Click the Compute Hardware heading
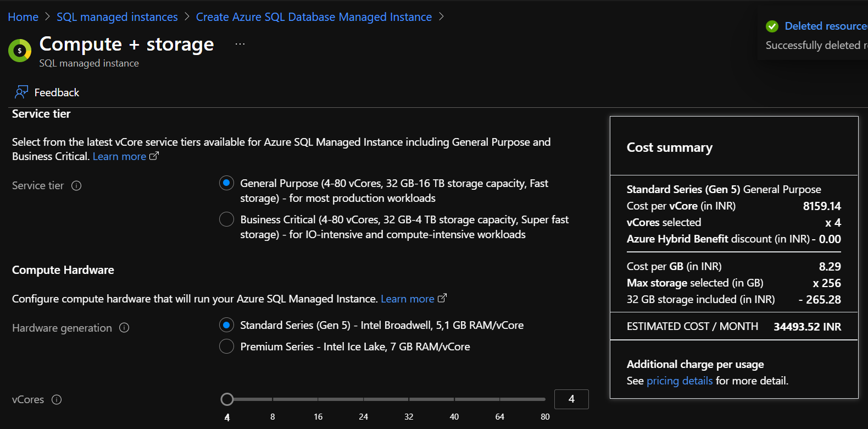This screenshot has width=868, height=429. [x=63, y=270]
